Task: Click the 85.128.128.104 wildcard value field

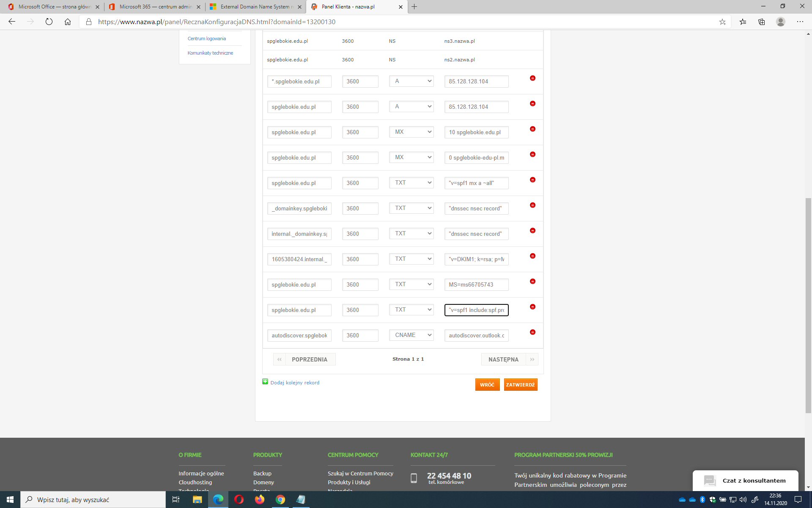Action: (476, 81)
